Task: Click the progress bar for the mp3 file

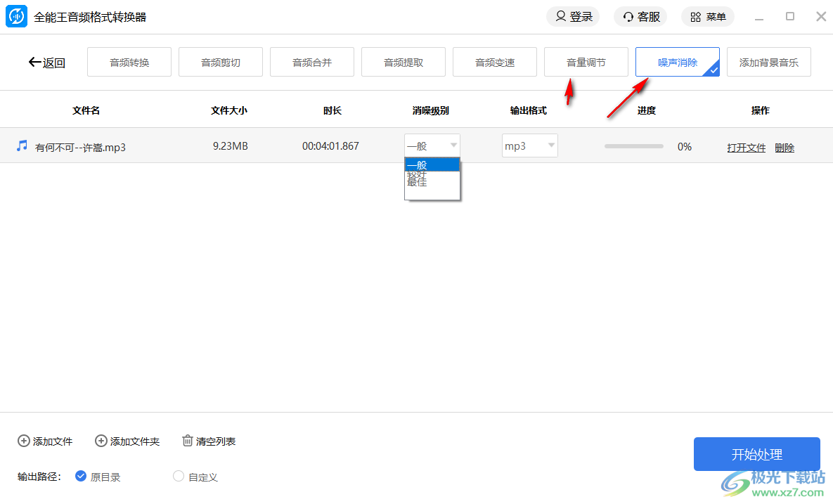Action: (633, 146)
